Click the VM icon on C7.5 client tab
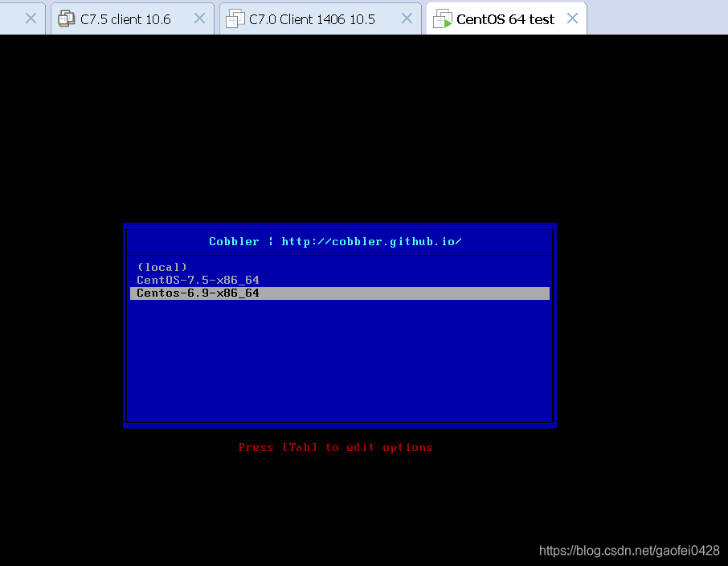The width and height of the screenshot is (728, 566). [67, 18]
